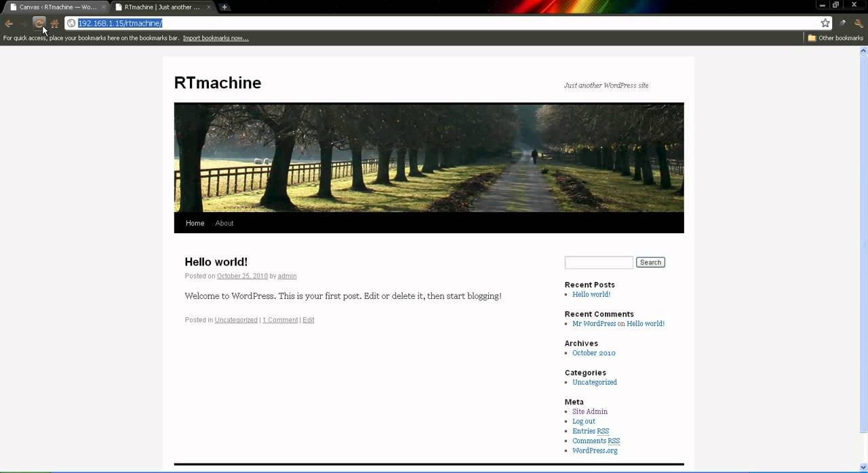This screenshot has height=473, width=868.
Task: Click the browser forward arrow
Action: (24, 23)
